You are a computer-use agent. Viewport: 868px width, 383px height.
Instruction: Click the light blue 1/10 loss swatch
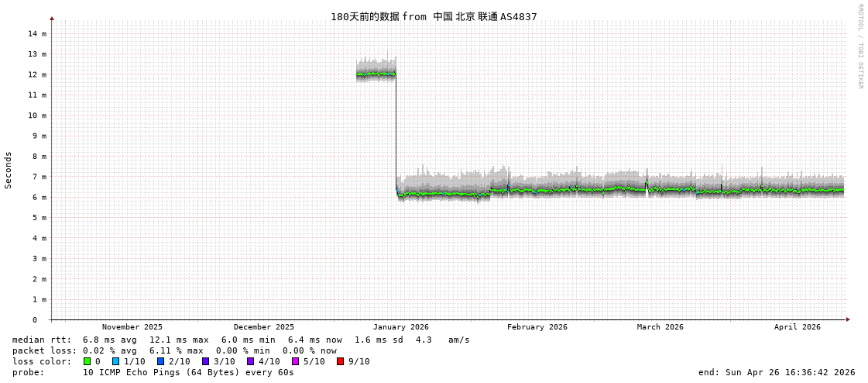point(115,361)
